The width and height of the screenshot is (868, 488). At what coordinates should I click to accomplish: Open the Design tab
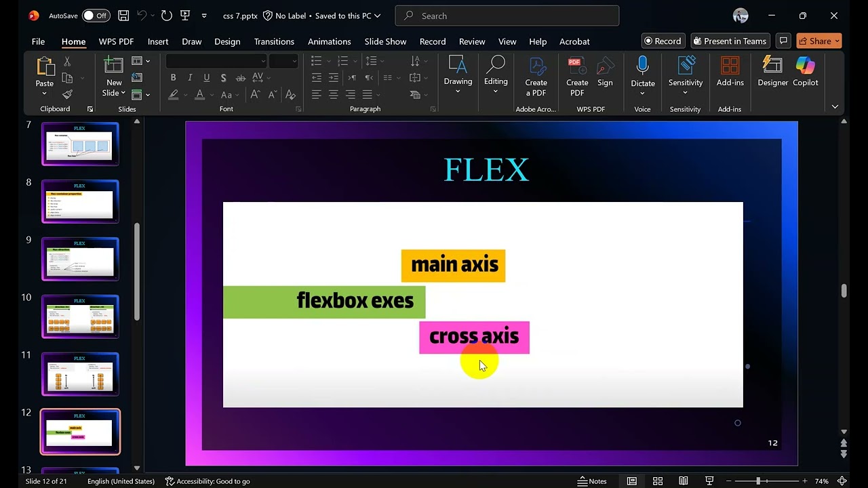point(227,41)
